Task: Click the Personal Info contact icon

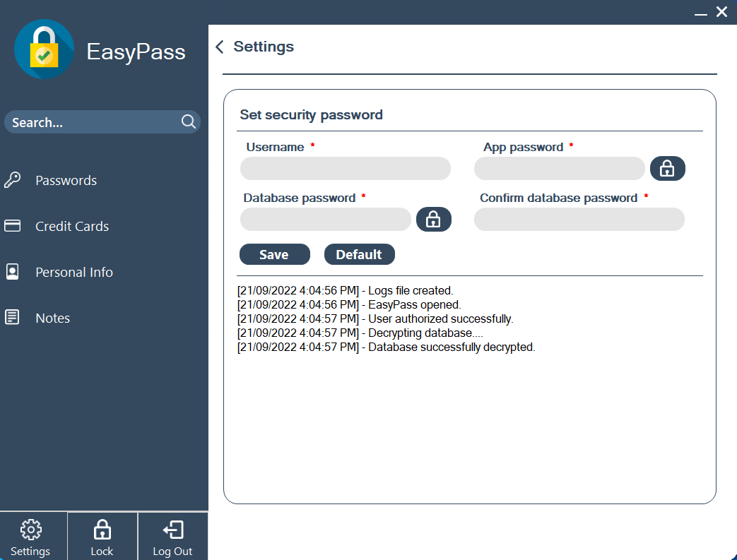Action: coord(13,272)
